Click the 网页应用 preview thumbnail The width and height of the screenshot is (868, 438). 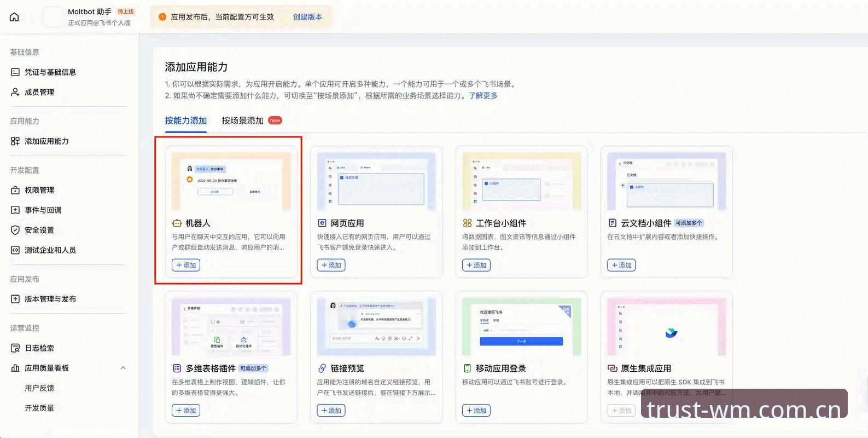[376, 182]
